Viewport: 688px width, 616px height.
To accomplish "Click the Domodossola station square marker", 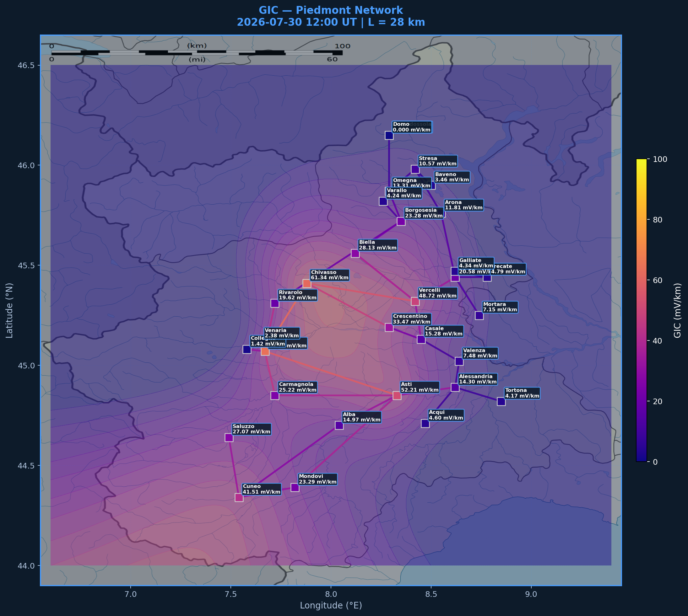I will [x=389, y=135].
